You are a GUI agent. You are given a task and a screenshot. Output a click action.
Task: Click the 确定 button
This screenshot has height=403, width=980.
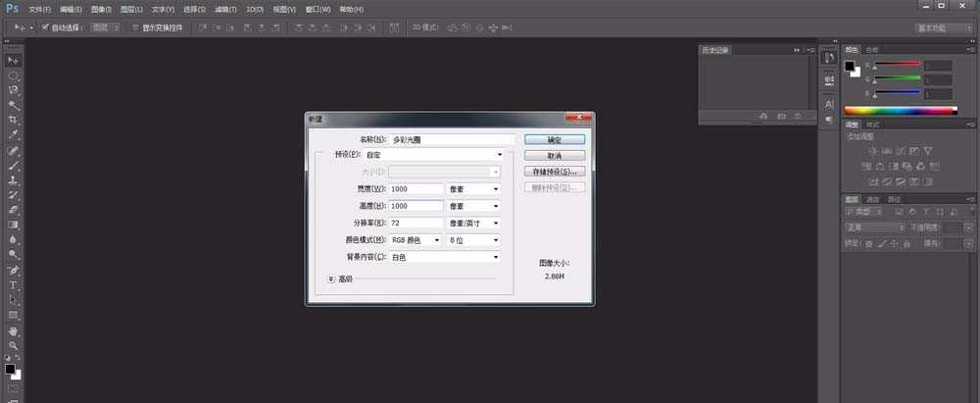click(554, 139)
